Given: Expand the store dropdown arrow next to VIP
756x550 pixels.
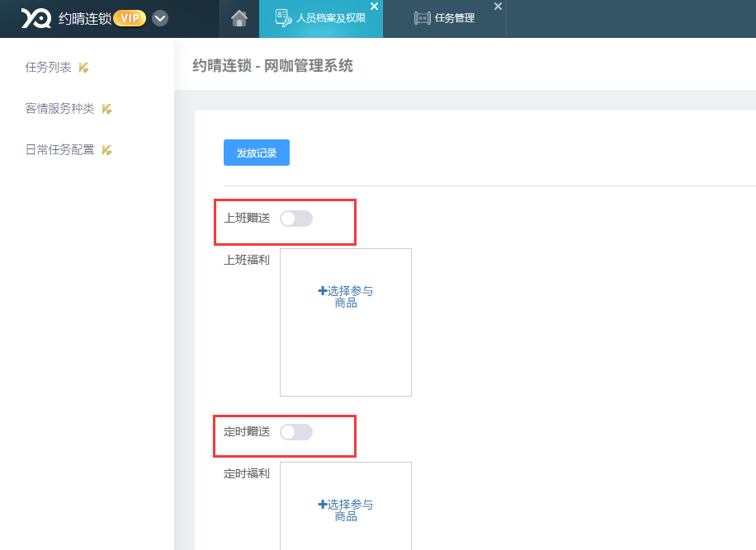Looking at the screenshot, I should (x=160, y=19).
